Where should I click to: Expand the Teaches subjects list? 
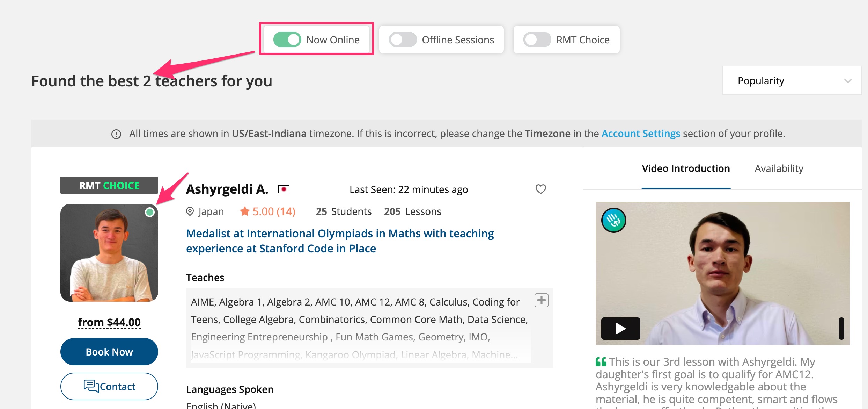pyautogui.click(x=541, y=300)
